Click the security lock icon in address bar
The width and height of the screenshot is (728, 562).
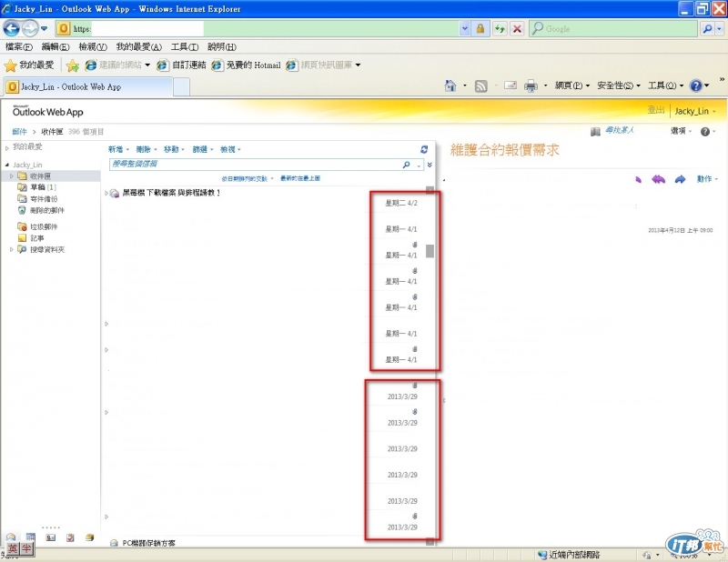tap(480, 29)
